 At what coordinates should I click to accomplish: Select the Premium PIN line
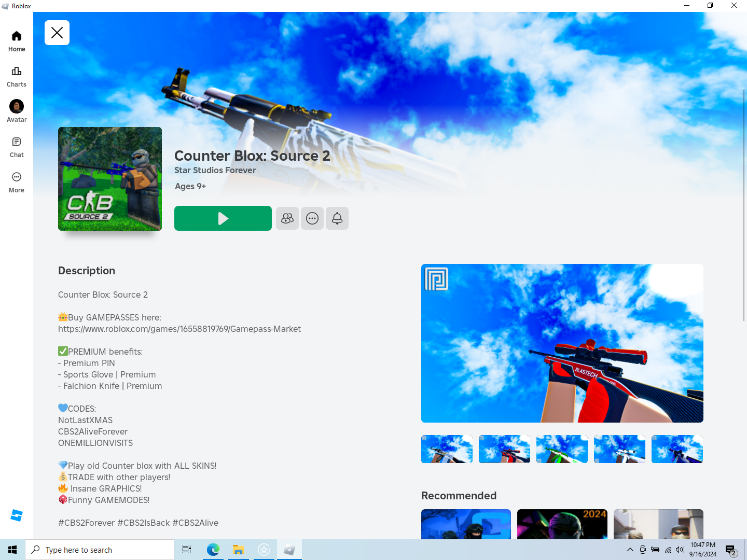87,363
